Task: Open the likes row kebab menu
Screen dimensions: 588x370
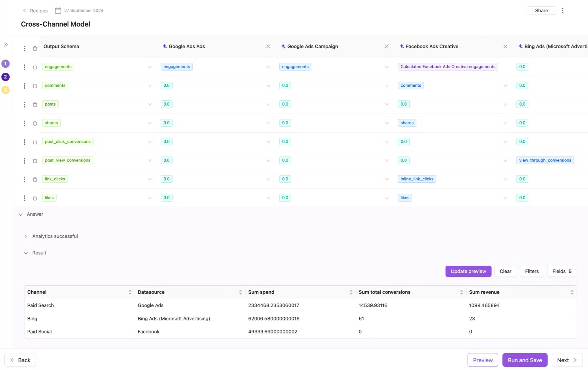Action: coord(24,198)
